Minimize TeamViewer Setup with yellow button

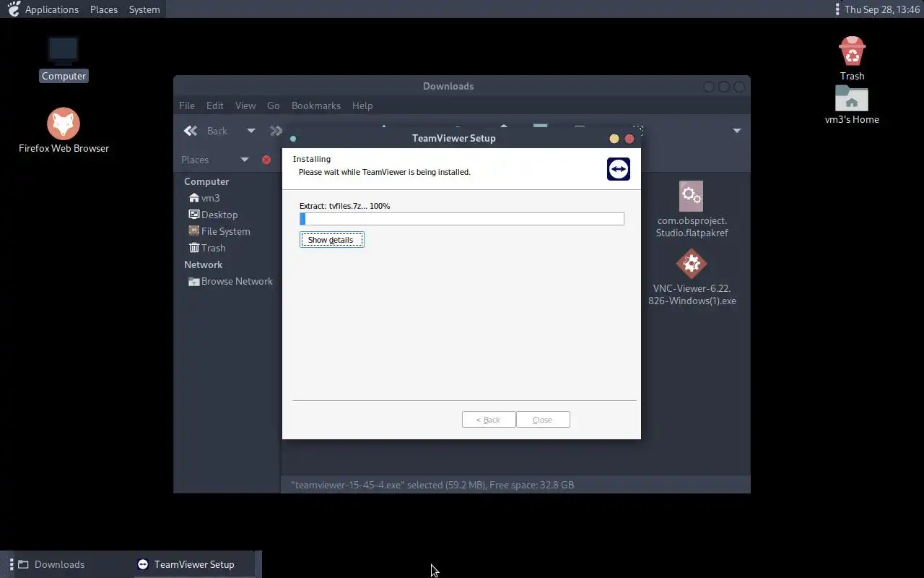(614, 139)
